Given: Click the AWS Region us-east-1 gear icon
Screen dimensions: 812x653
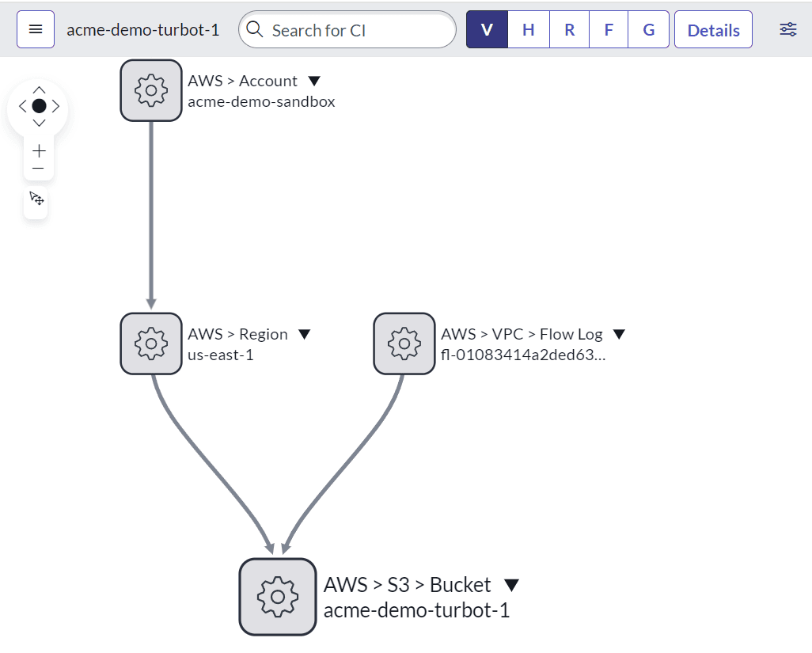Looking at the screenshot, I should 150,344.
